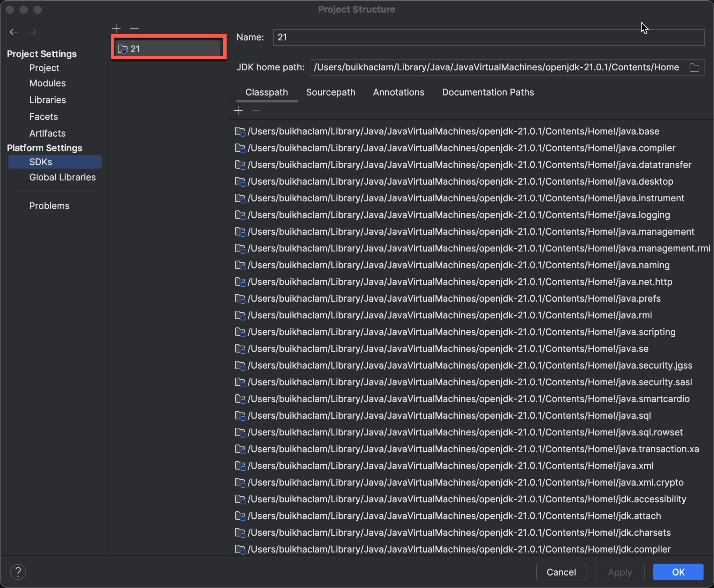
Task: Select the java.xml.crypto classpath entry
Action: 465,483
